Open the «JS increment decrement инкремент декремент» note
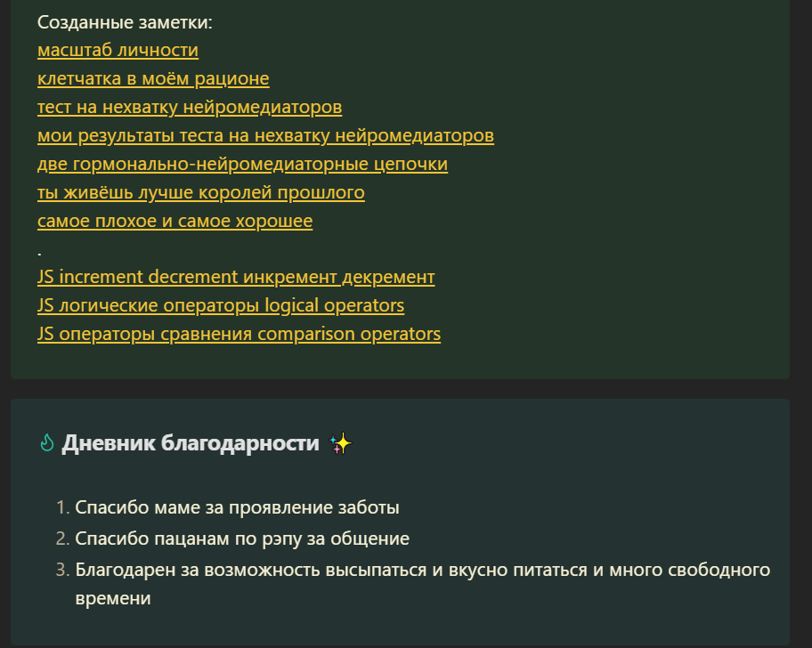 point(236,277)
